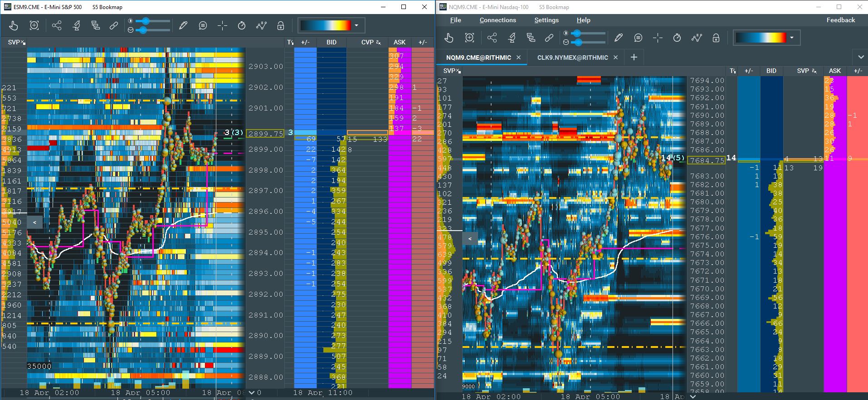Click the CVP column header in ESM9 window
Viewport: 868px width, 400px height.
pyautogui.click(x=367, y=42)
